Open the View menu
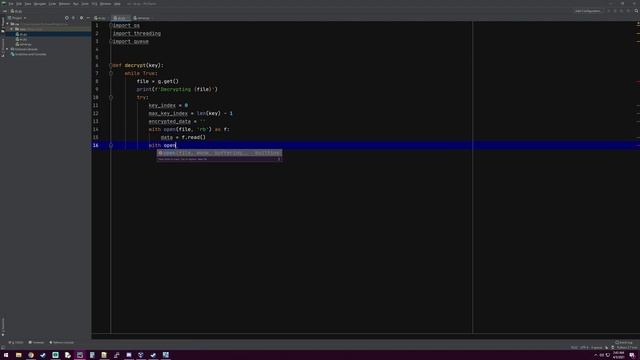Viewport: 640px width, 360px height. (x=28, y=4)
